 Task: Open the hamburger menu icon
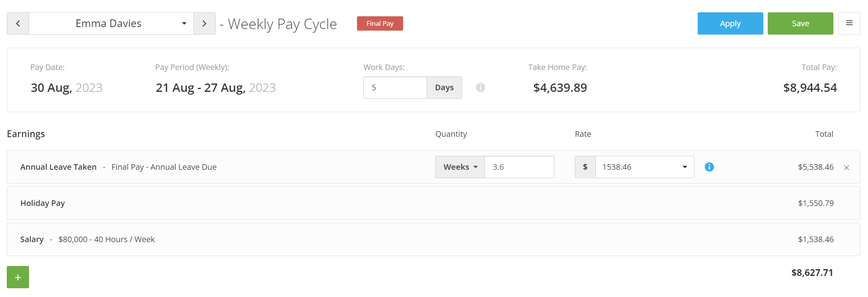tap(849, 23)
